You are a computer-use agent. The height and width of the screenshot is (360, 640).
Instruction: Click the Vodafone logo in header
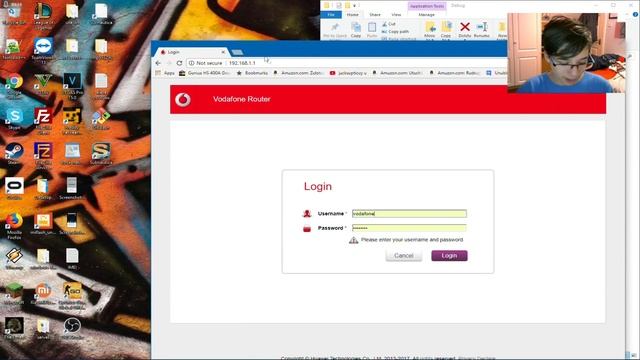click(183, 100)
